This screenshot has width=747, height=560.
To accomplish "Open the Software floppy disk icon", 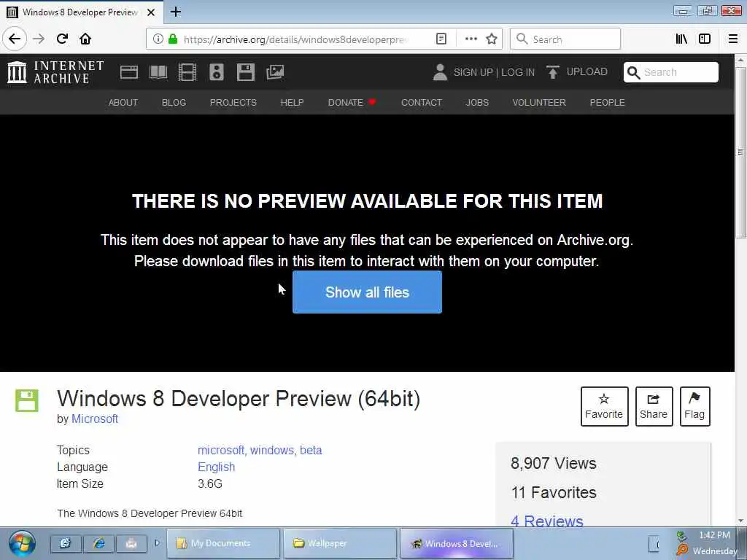I will click(x=246, y=72).
